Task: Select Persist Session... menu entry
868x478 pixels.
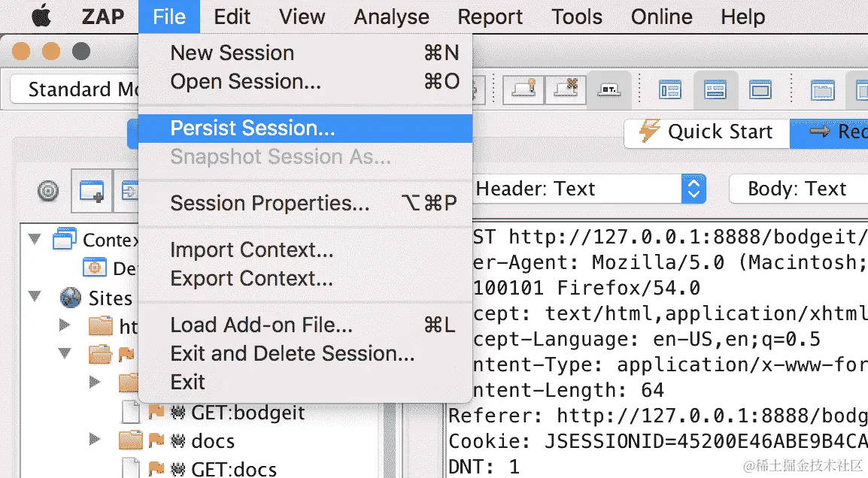Action: (x=305, y=129)
